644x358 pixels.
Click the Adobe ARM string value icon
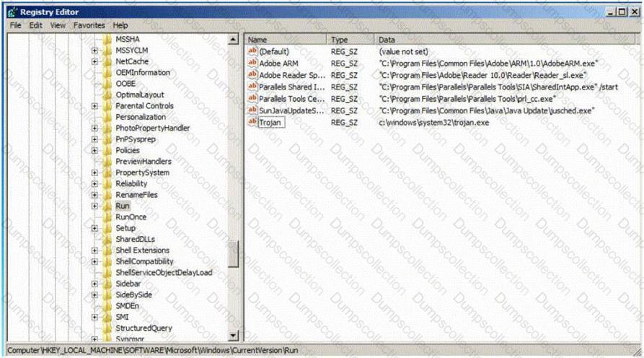pyautogui.click(x=252, y=64)
